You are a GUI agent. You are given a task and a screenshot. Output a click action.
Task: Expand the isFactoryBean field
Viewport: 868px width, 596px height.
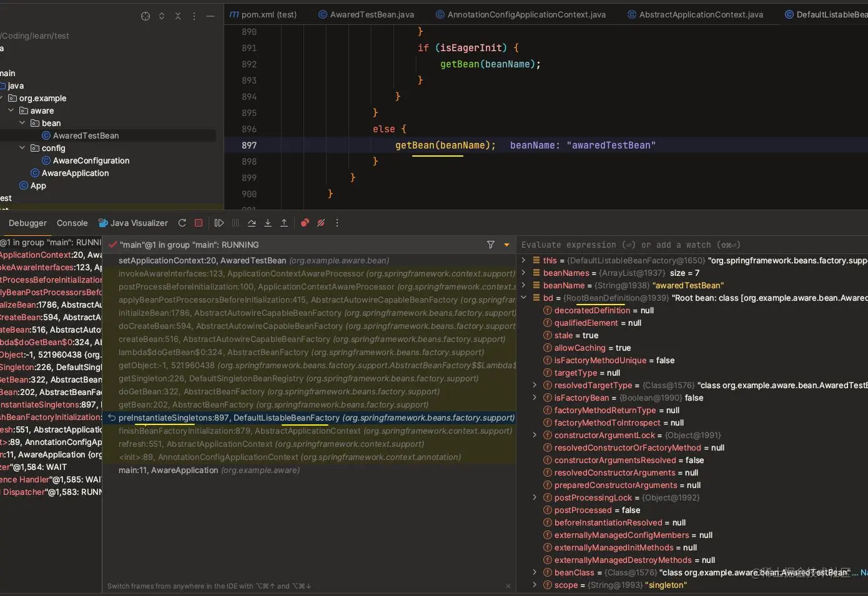535,398
